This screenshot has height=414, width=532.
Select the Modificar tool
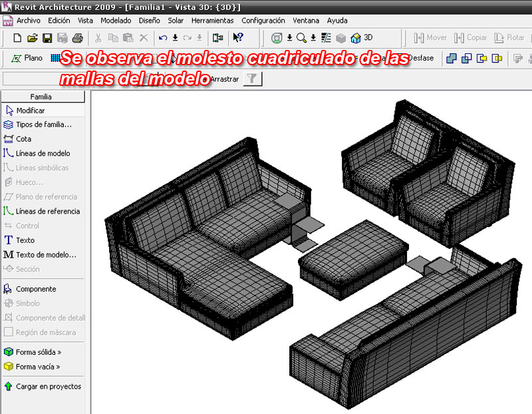30,110
